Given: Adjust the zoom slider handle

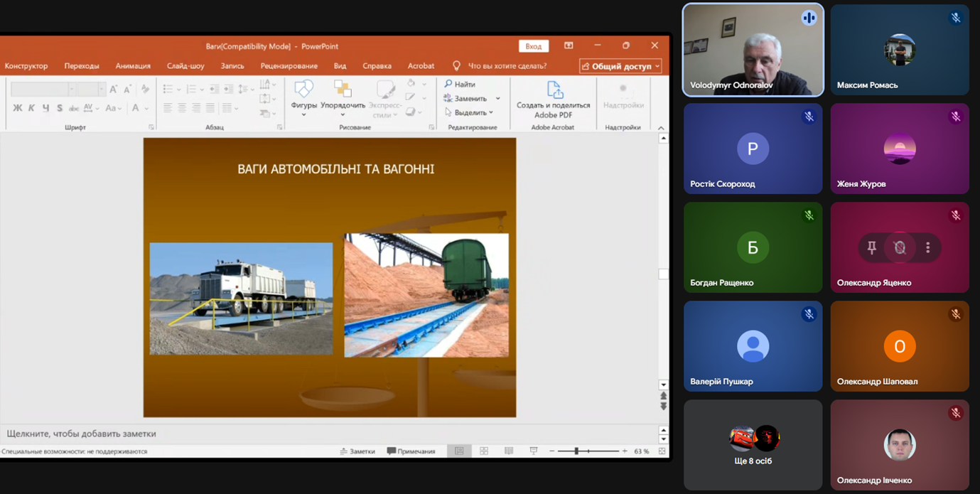Looking at the screenshot, I should tap(576, 451).
